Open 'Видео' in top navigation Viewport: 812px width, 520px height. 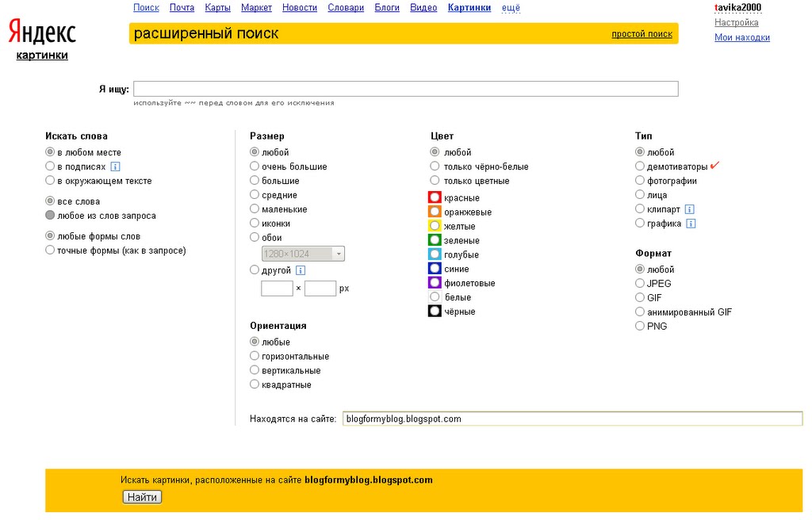click(x=423, y=8)
